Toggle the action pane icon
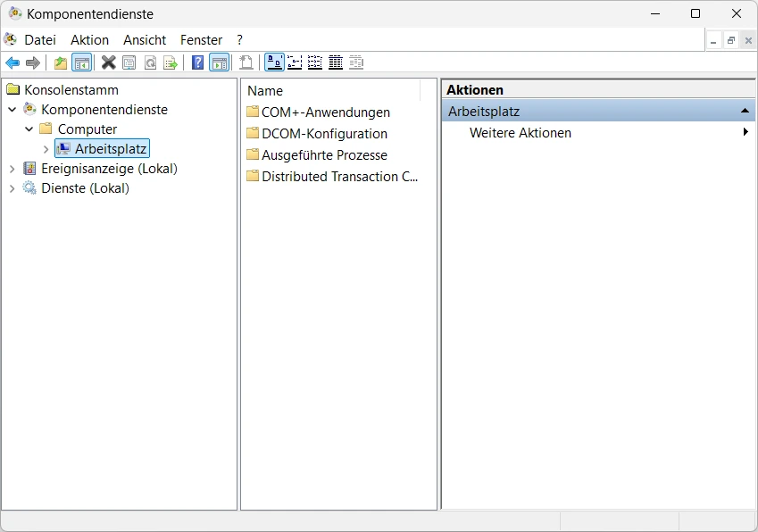Image resolution: width=758 pixels, height=532 pixels. coord(220,62)
